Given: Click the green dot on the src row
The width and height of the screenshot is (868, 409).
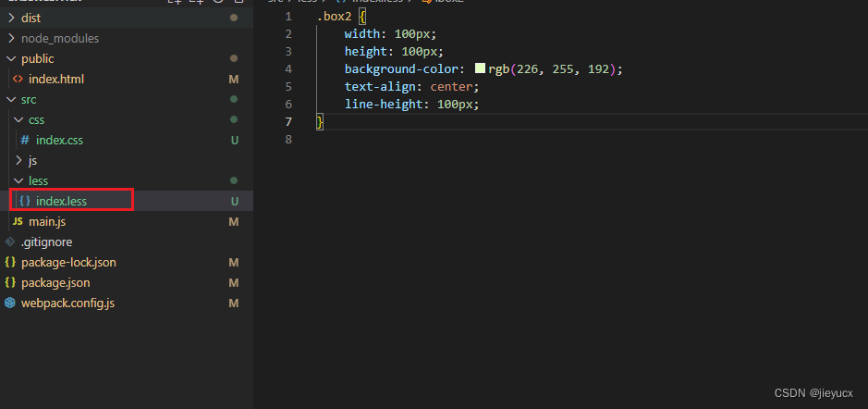Looking at the screenshot, I should click(234, 99).
